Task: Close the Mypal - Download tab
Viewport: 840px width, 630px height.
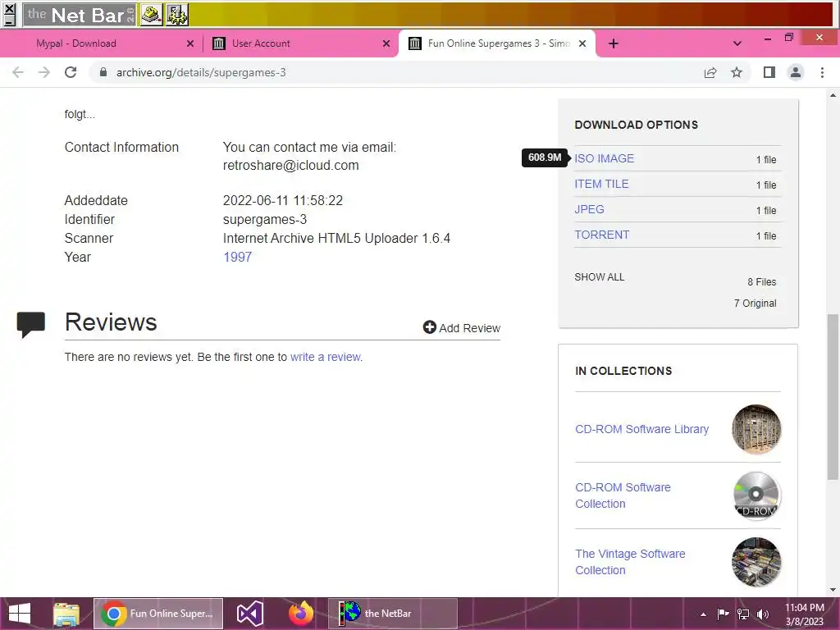Action: point(190,43)
